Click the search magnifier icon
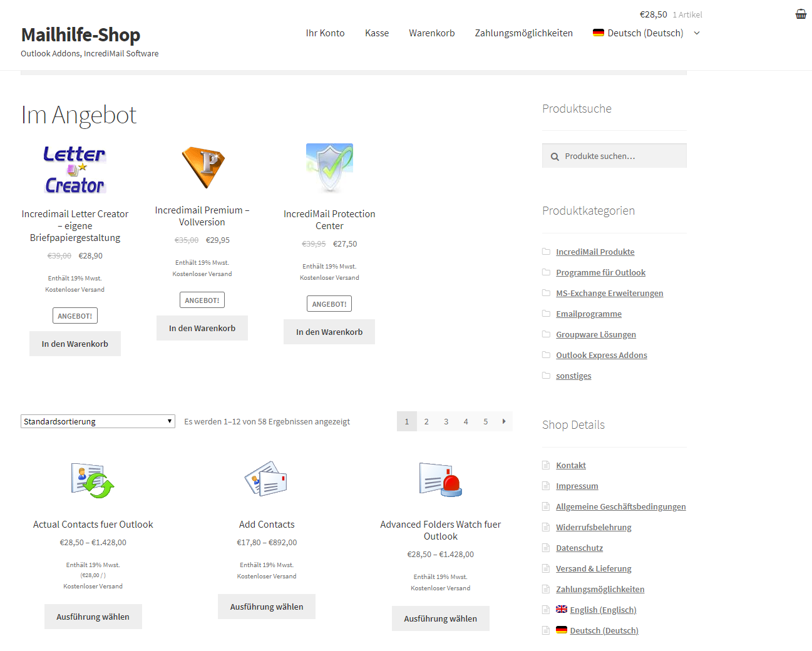This screenshot has height=651, width=812. tap(555, 156)
